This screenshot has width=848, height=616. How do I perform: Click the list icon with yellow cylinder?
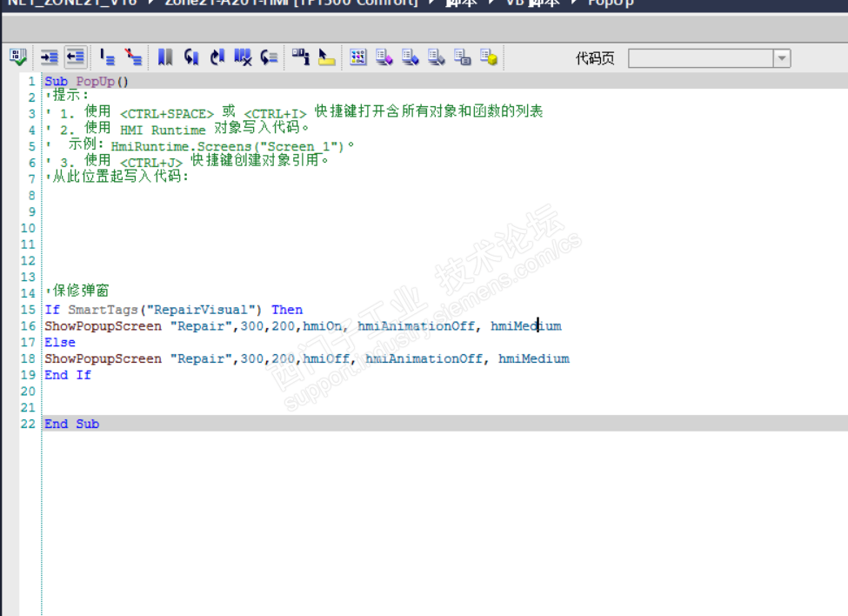(x=488, y=57)
